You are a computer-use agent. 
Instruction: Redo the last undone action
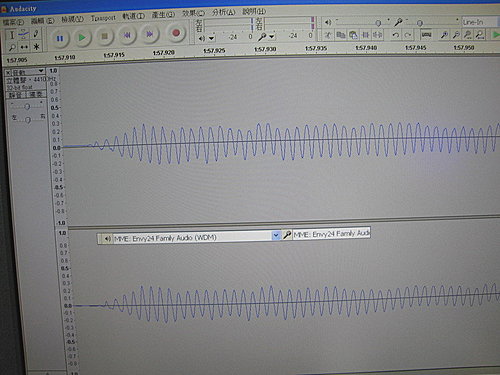pyautogui.click(x=408, y=34)
